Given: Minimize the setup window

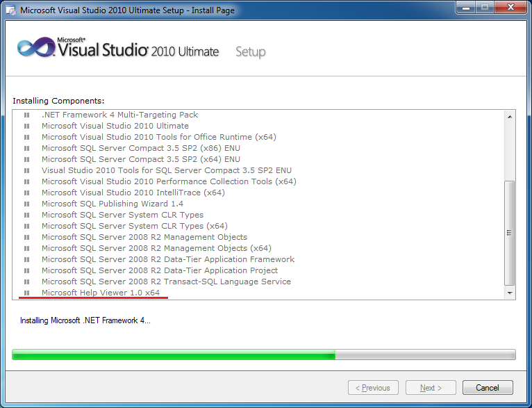Looking at the screenshot, I should tap(466, 8).
